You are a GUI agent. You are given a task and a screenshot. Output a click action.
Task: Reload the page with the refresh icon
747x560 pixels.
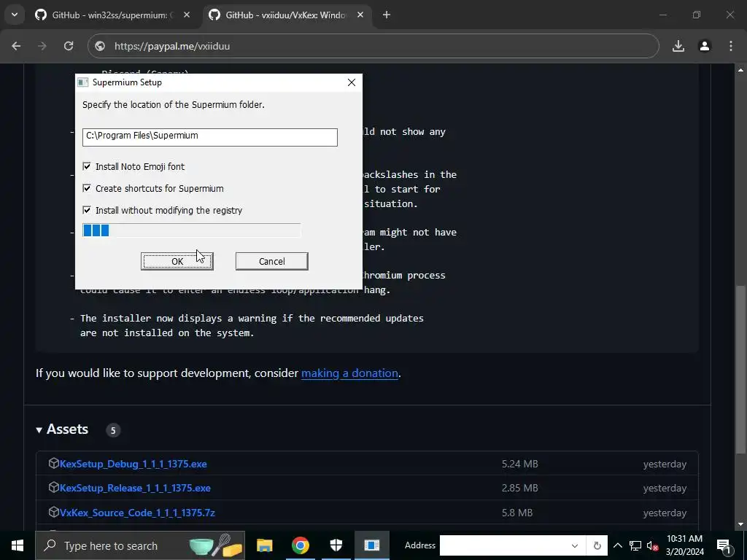click(69, 46)
